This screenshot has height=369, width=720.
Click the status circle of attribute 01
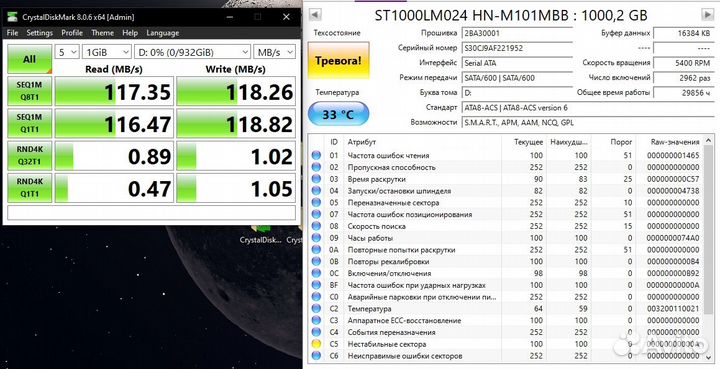click(316, 156)
